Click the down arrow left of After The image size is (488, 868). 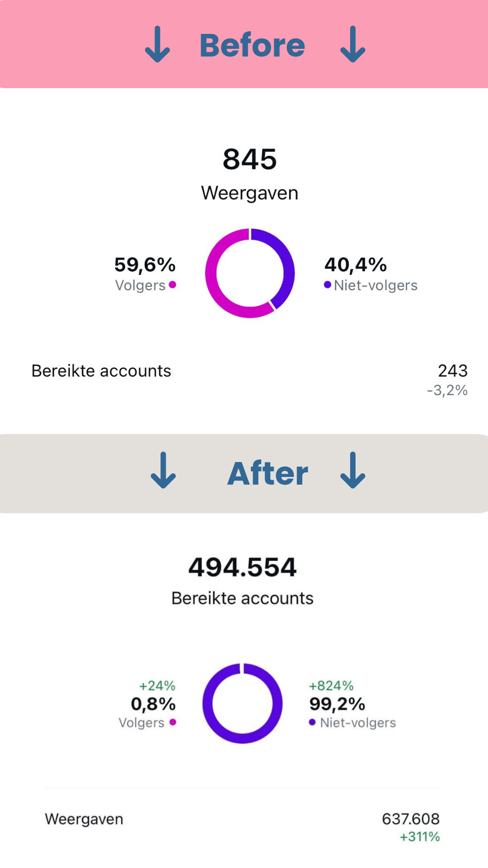(x=163, y=470)
